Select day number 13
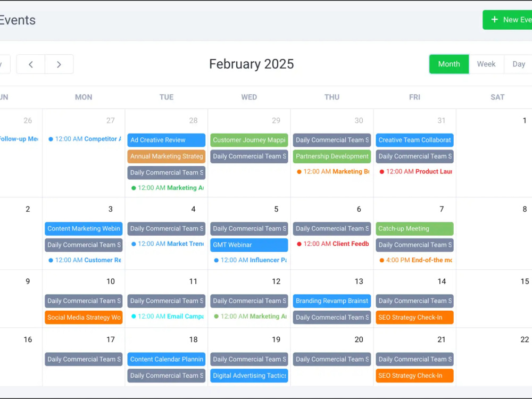The image size is (532, 399). [x=359, y=281]
